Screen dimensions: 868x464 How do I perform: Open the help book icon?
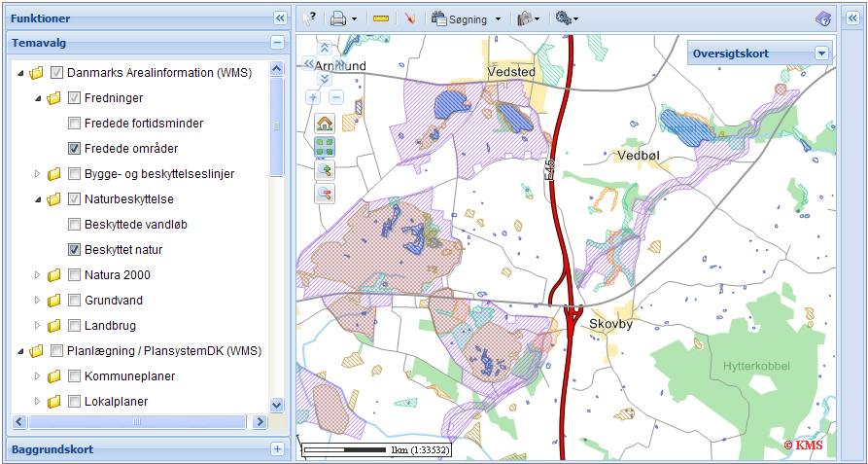(822, 19)
